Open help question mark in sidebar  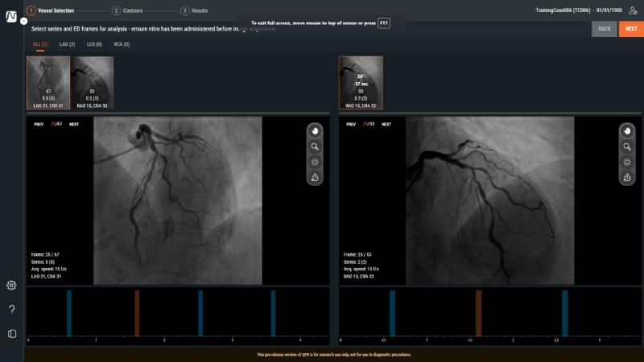pos(11,309)
